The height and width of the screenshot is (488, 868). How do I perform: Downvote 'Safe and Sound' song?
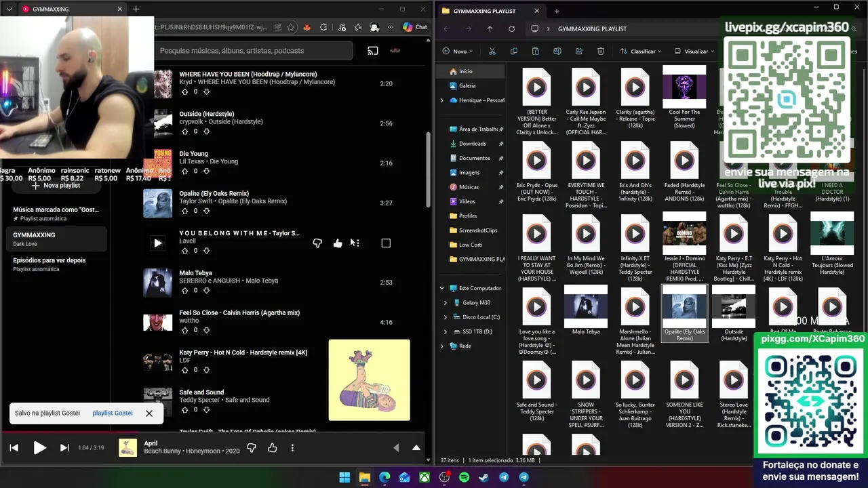[207, 410]
